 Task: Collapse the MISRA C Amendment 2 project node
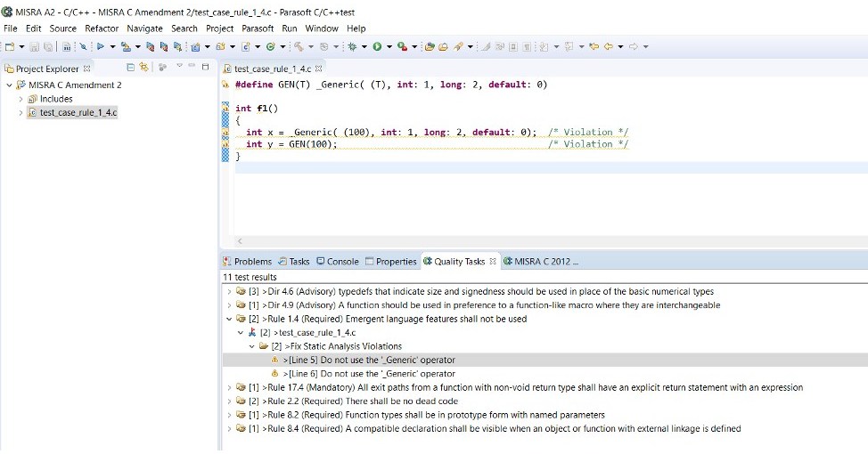point(10,85)
